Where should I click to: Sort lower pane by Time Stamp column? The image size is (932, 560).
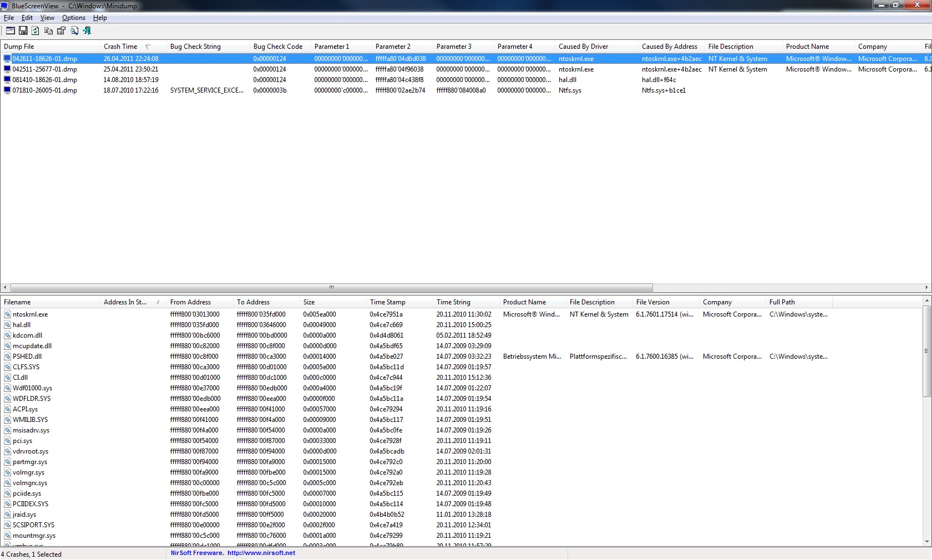tap(399, 302)
